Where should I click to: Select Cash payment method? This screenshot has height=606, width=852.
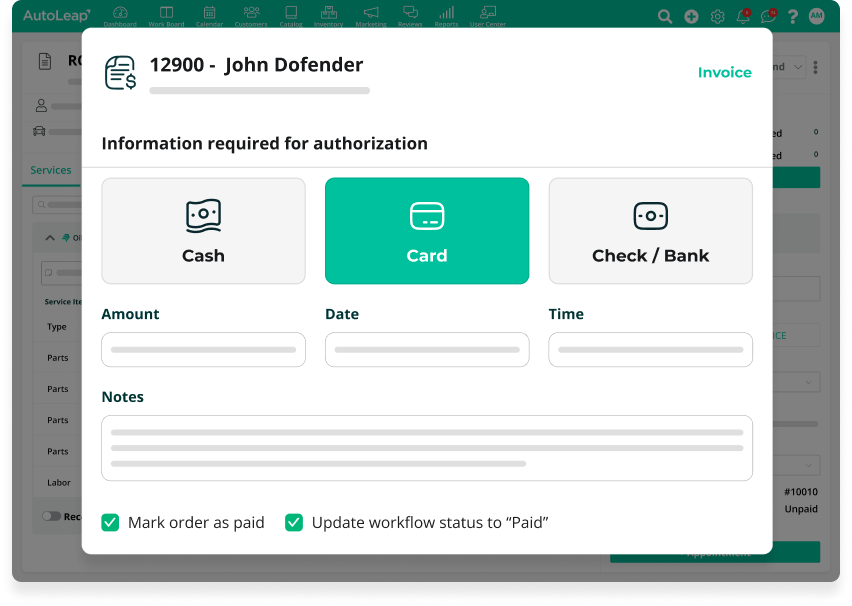coord(203,231)
